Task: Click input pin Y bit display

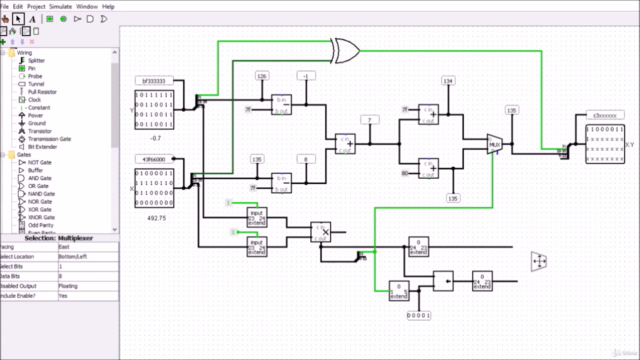Action: coord(154,110)
